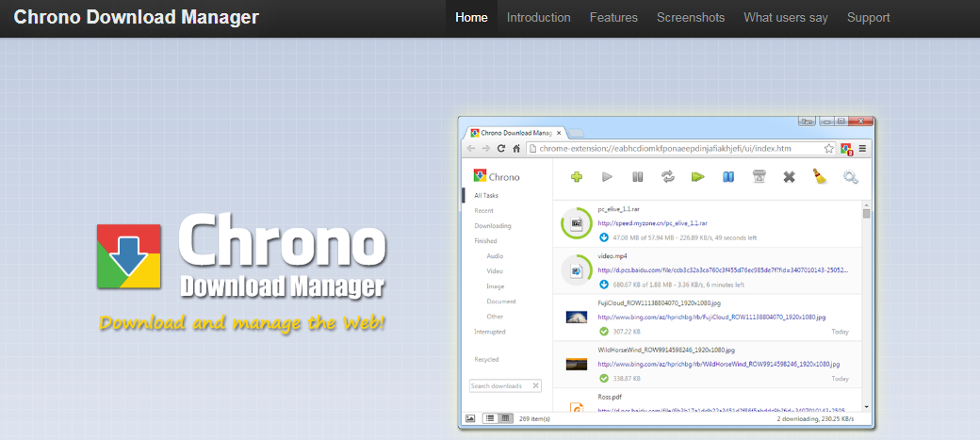
Task: Switch to list view toggle in status bar
Action: click(490, 417)
